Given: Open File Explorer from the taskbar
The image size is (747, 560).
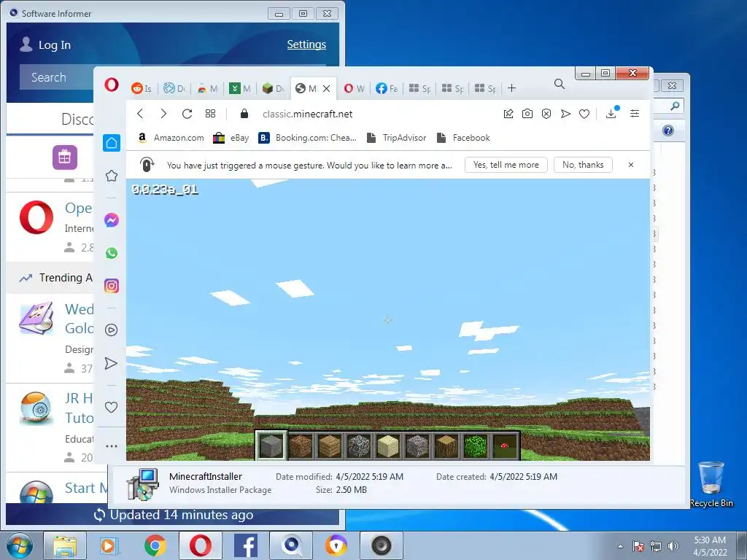Looking at the screenshot, I should [65, 545].
